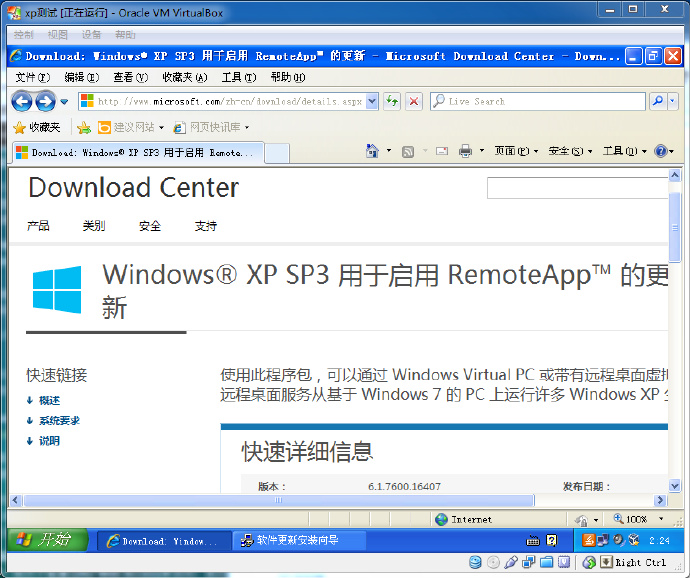Open the 查看(V) menu
This screenshot has height=578, width=690.
point(130,77)
